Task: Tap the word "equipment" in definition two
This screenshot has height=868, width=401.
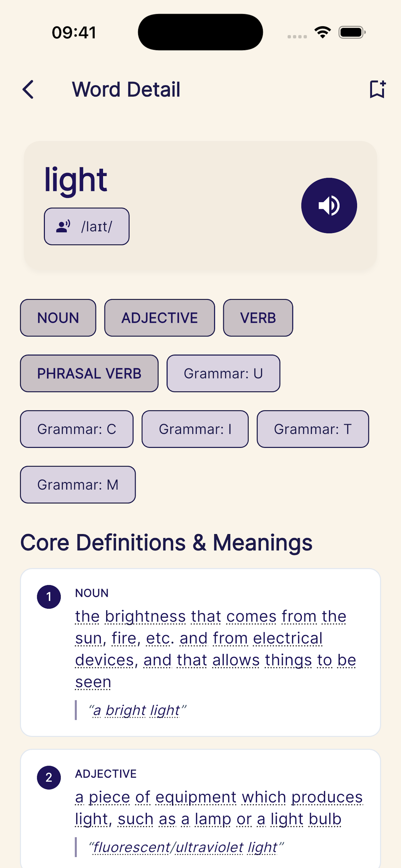Action: 196,798
